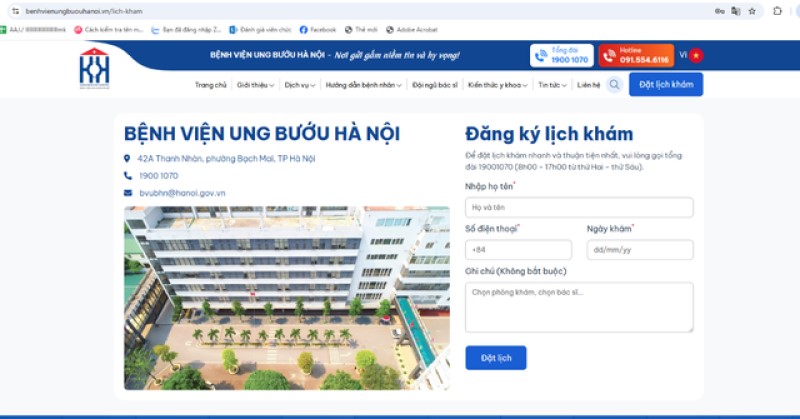
Task: Expand the Hướng dẫn bệnh nhân dropdown
Action: [x=364, y=85]
